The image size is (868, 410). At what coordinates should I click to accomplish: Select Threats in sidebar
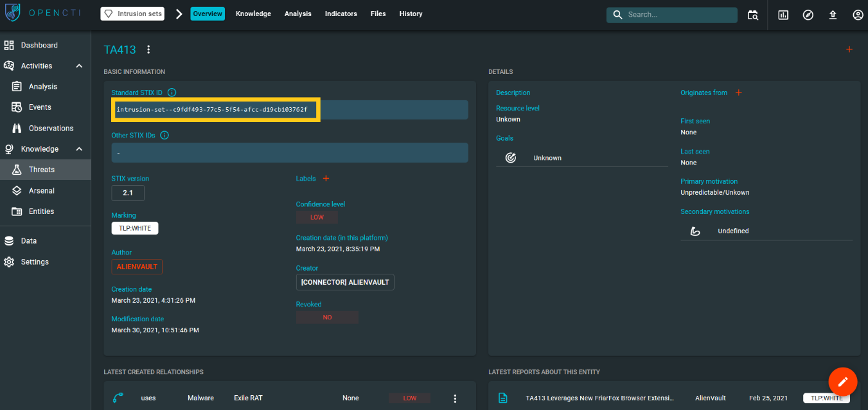[45, 170]
